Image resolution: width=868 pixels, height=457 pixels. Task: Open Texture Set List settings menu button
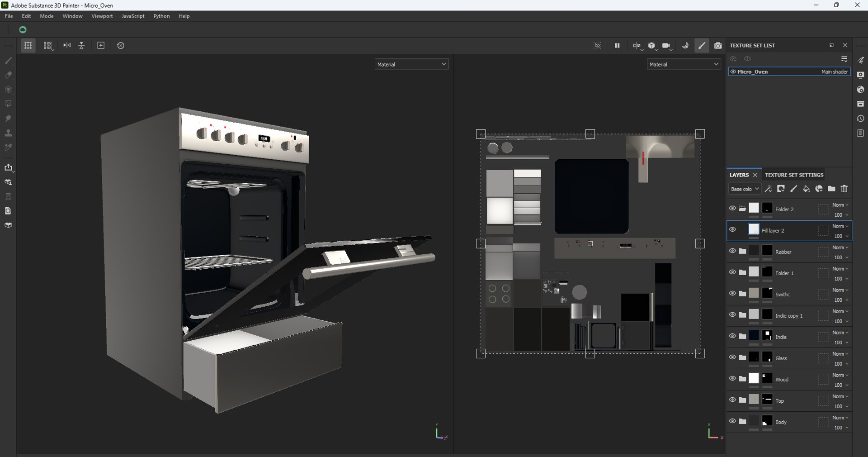(x=844, y=59)
